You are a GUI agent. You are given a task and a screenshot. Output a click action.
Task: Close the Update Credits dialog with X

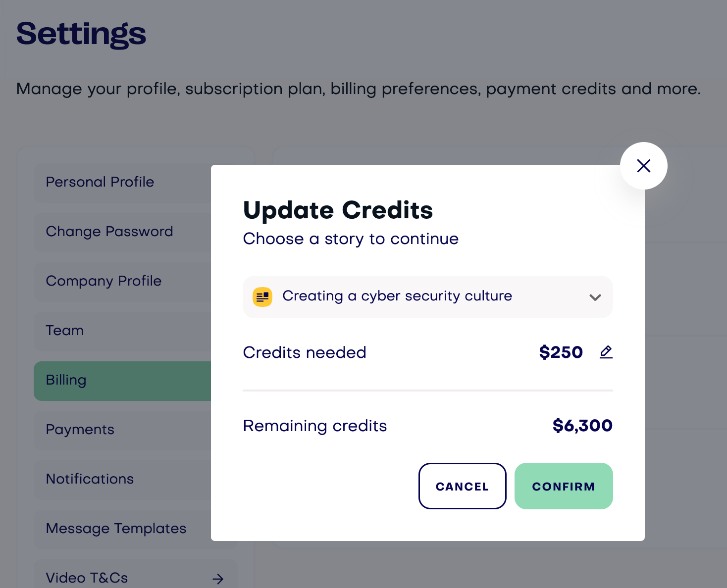coord(643,166)
